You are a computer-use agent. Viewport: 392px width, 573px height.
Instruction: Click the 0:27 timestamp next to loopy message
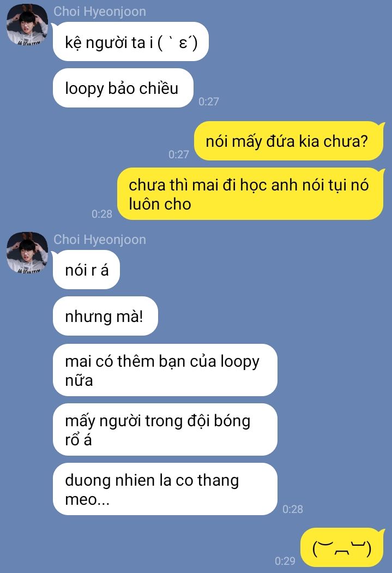point(209,101)
